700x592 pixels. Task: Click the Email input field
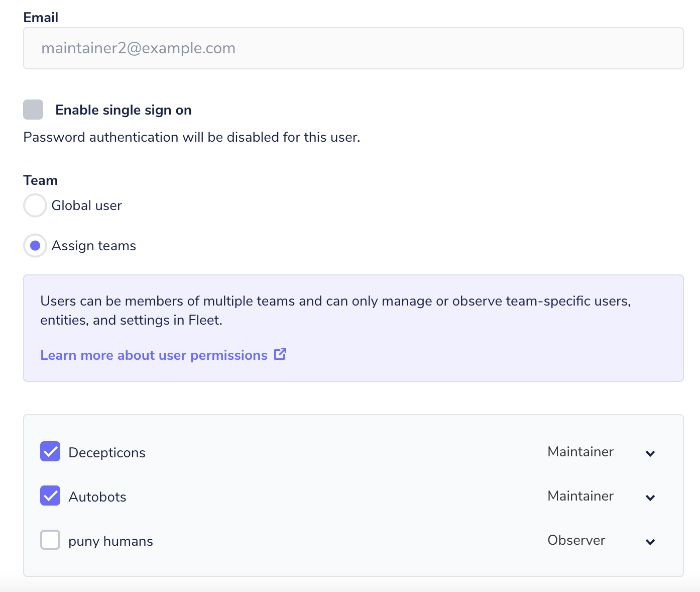353,48
